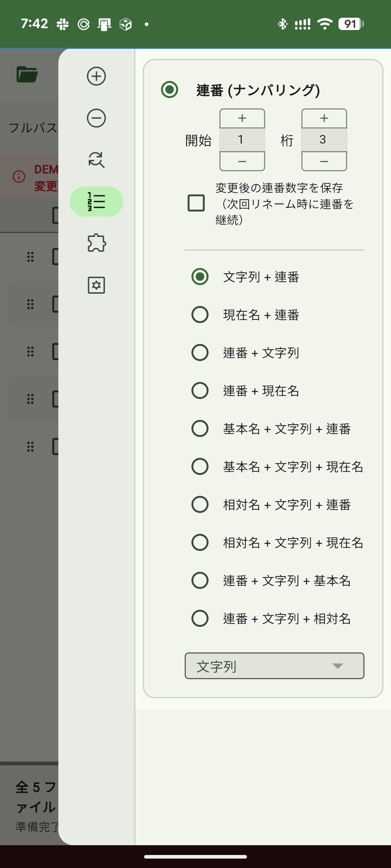391x868 pixels.
Task: Select the 現在名 + 連番 radio option
Action: coord(200,315)
